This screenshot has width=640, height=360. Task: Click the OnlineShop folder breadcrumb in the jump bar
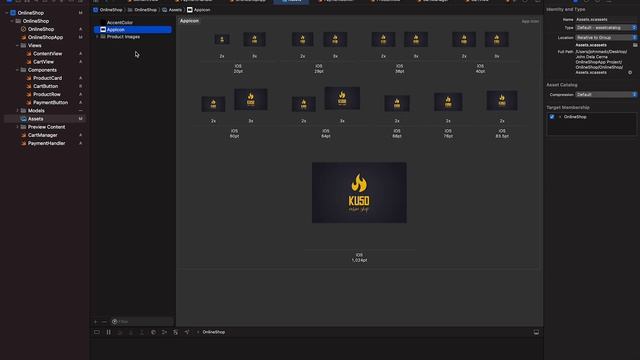click(x=142, y=10)
